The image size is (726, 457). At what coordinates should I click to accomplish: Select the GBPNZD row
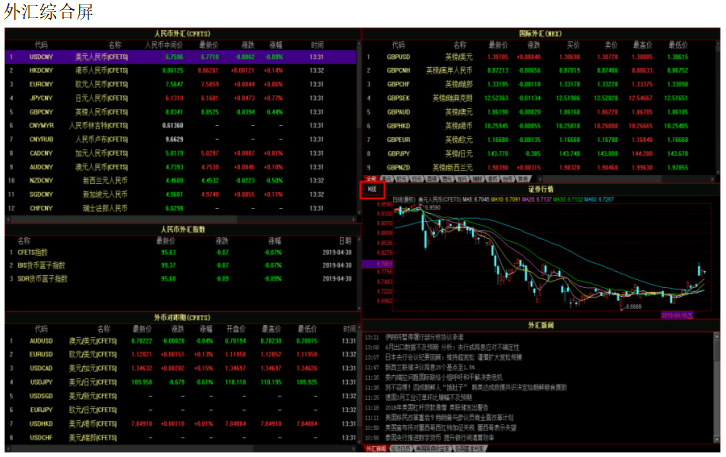[539, 168]
